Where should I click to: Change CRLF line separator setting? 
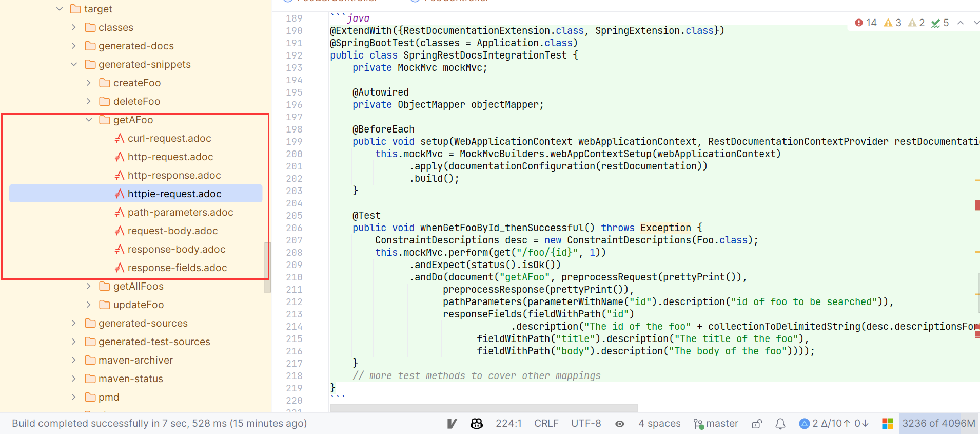[x=546, y=423]
